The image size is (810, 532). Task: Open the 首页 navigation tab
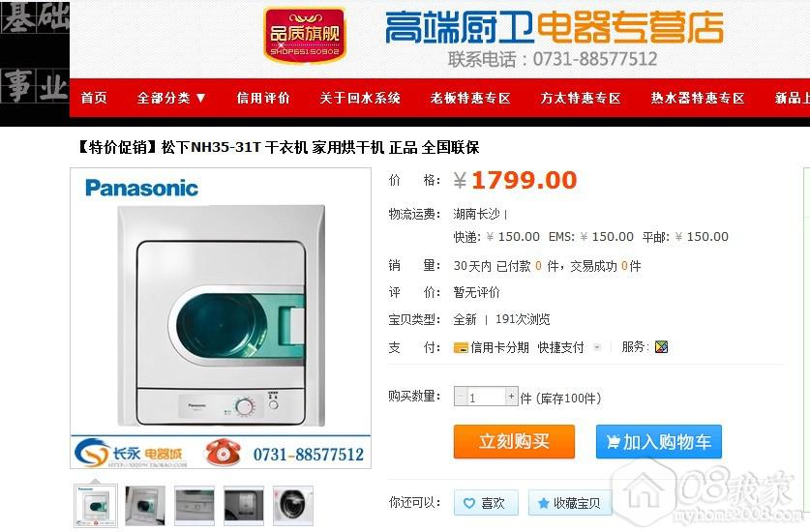[x=94, y=98]
